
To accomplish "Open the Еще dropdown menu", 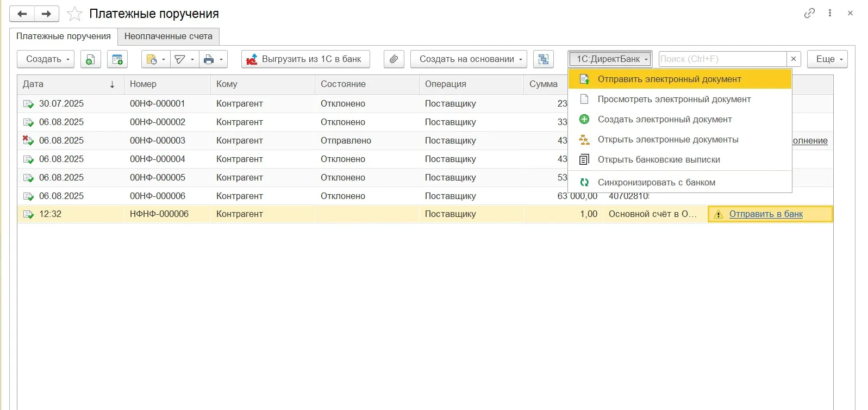I will coord(827,59).
